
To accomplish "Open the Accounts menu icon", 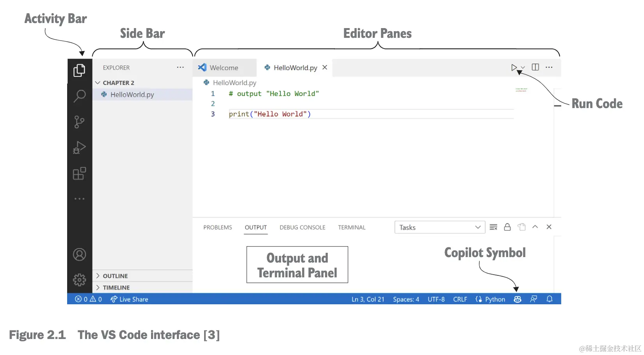I will (79, 255).
